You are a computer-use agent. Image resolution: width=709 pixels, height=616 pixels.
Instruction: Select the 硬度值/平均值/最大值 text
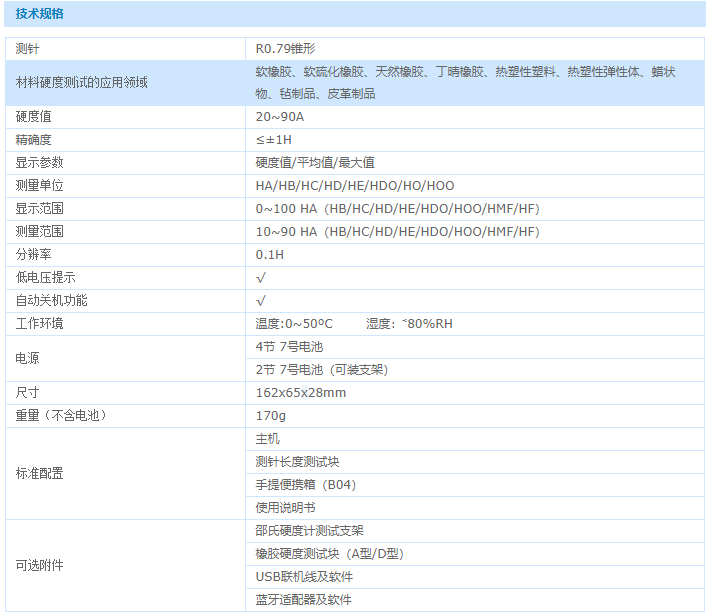tap(315, 163)
